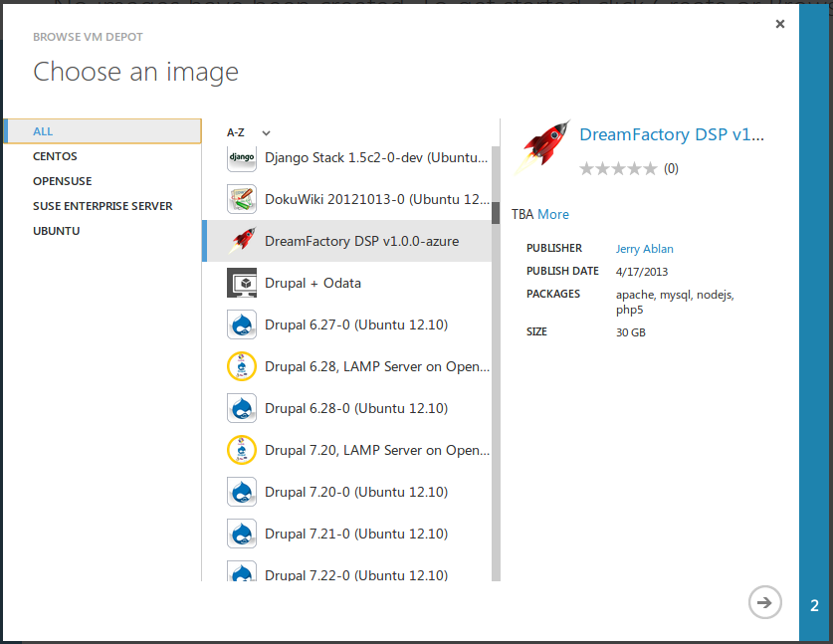The height and width of the screenshot is (644, 833).
Task: Click the size value 30 GB
Action: [631, 332]
